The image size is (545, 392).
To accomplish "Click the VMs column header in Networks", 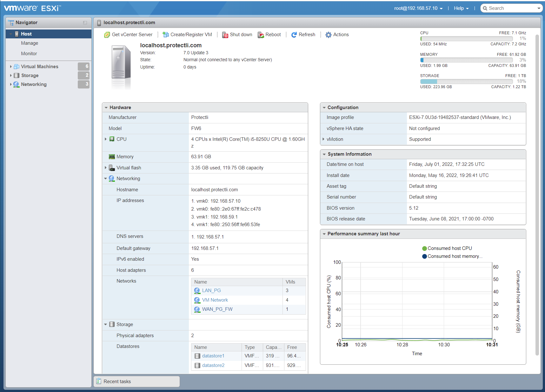I will 294,282.
